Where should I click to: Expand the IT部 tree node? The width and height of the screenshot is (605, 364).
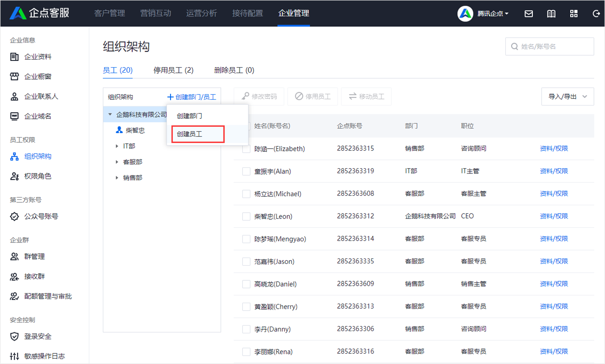(117, 146)
